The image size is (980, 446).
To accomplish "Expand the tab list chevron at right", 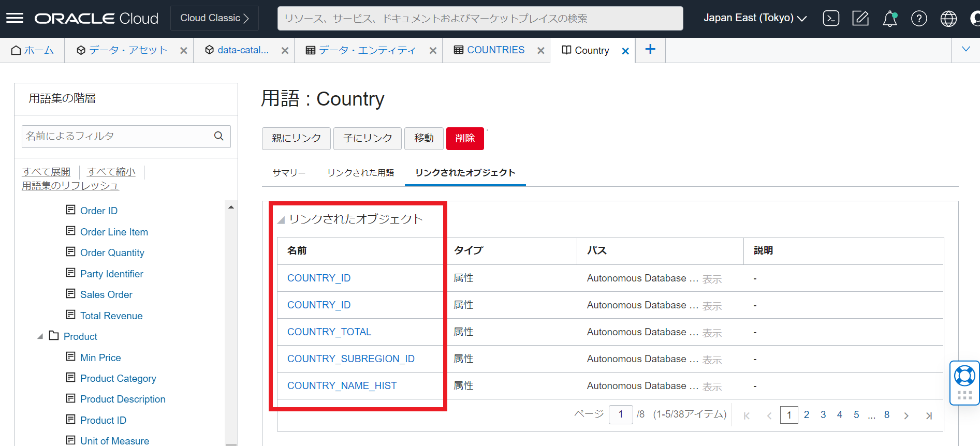I will pyautogui.click(x=966, y=50).
